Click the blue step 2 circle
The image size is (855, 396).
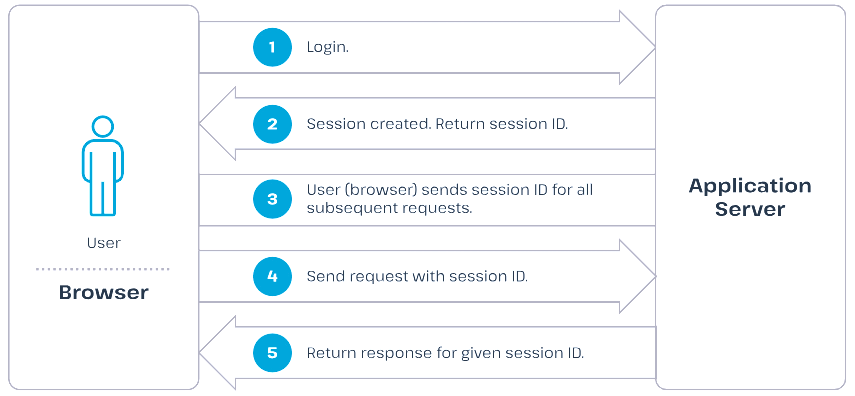tap(273, 124)
